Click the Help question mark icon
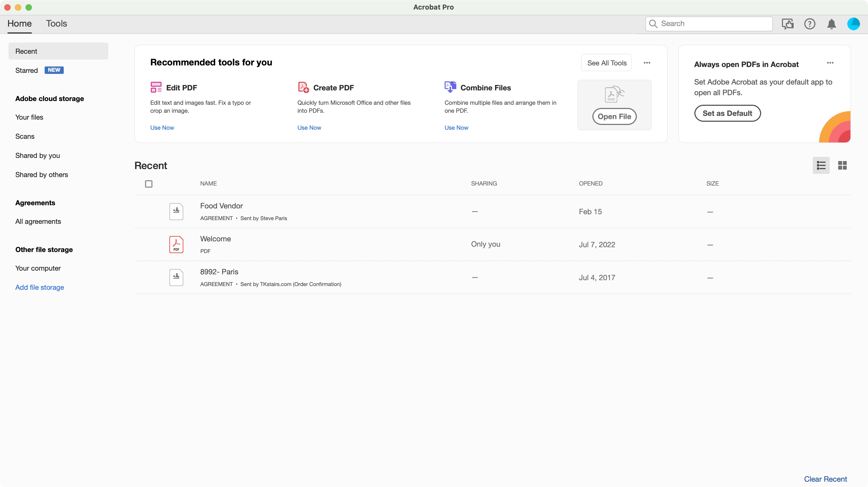Screen dimensions: 868x487 810,23
